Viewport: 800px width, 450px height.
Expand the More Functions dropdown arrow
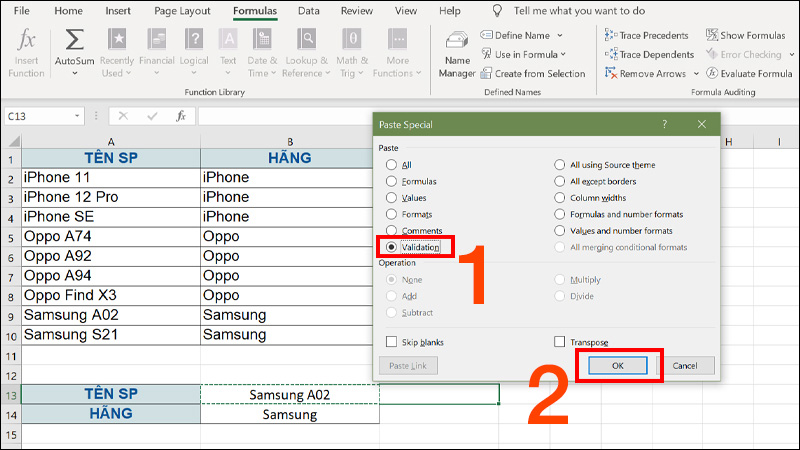[x=418, y=73]
